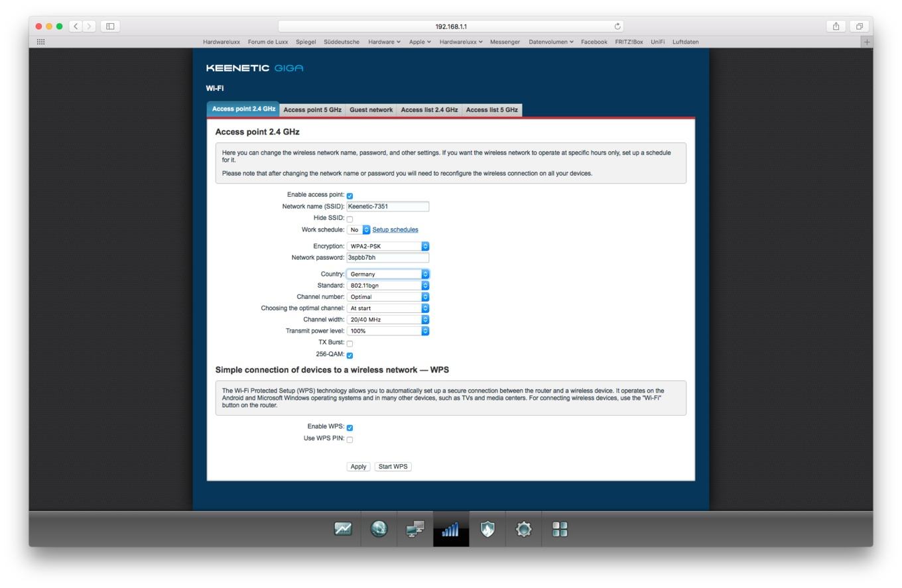Click the Safari address bar
Image resolution: width=902 pixels, height=588 pixels.
(451, 27)
